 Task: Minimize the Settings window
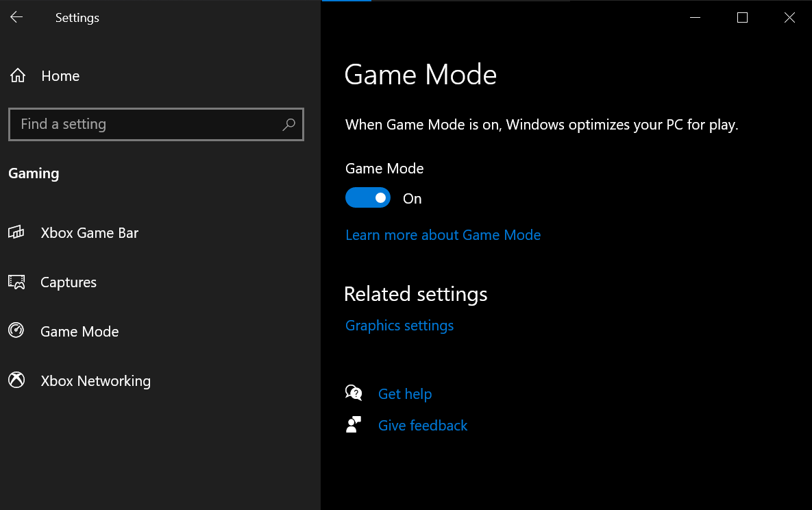coord(695,18)
